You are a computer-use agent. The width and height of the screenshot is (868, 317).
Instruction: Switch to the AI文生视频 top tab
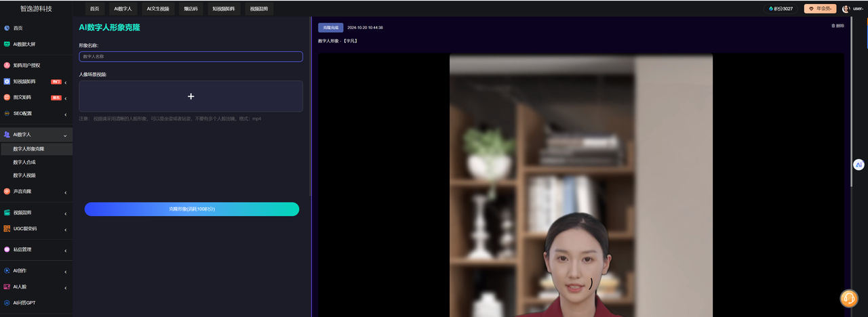159,9
